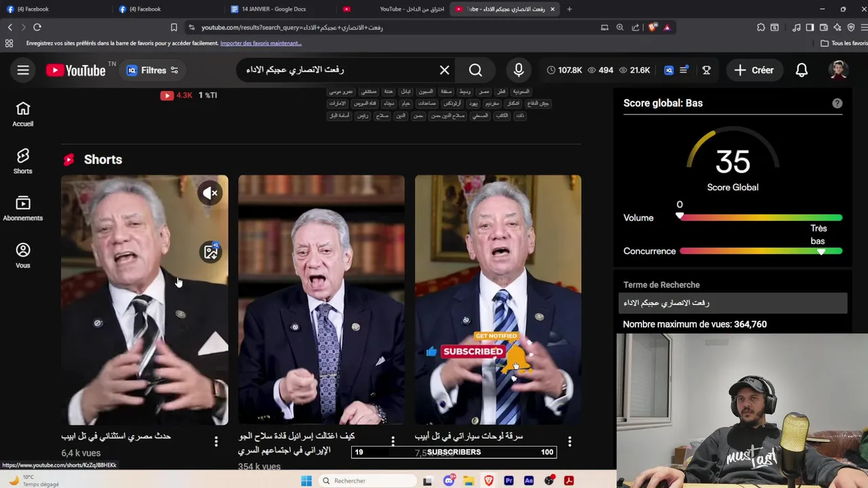Open options for سرقة لوحات سياراتي Short

point(570,441)
